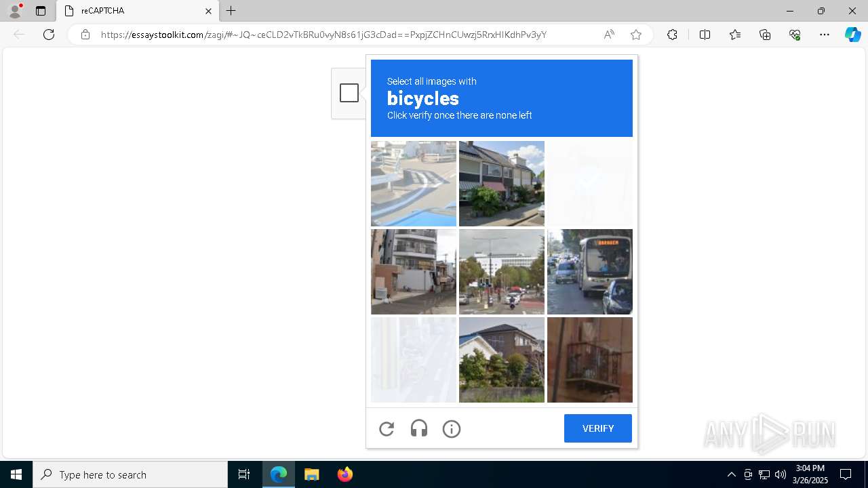The image size is (868, 488).
Task: Enter split screen view
Action: (x=705, y=35)
